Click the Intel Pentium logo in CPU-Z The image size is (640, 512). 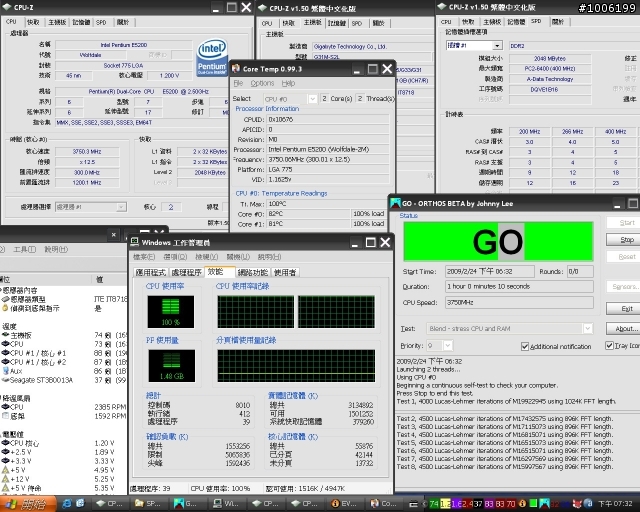click(x=211, y=57)
